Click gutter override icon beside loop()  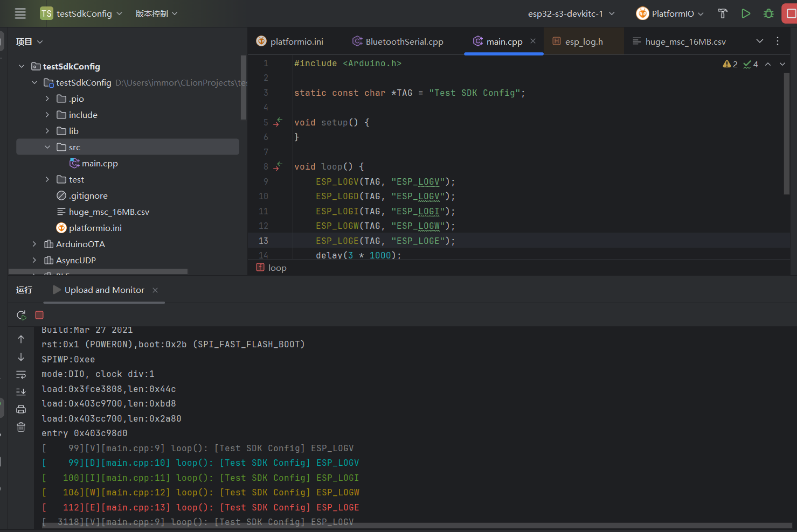pos(278,166)
